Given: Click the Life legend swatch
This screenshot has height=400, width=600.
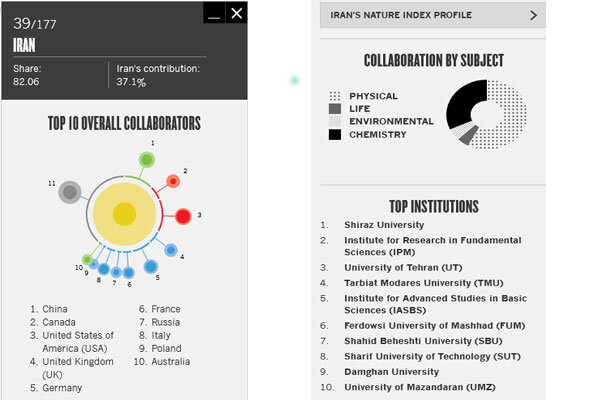Looking at the screenshot, I should click(335, 108).
